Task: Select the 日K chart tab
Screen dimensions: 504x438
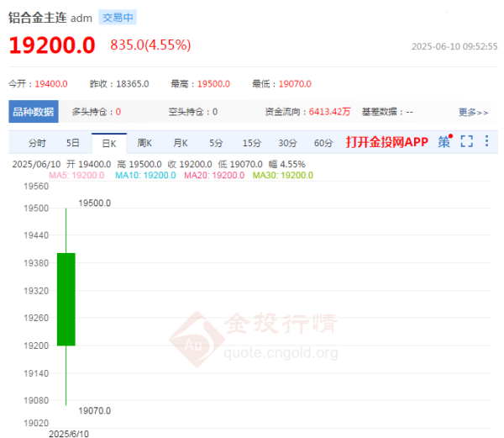Action: [x=109, y=144]
